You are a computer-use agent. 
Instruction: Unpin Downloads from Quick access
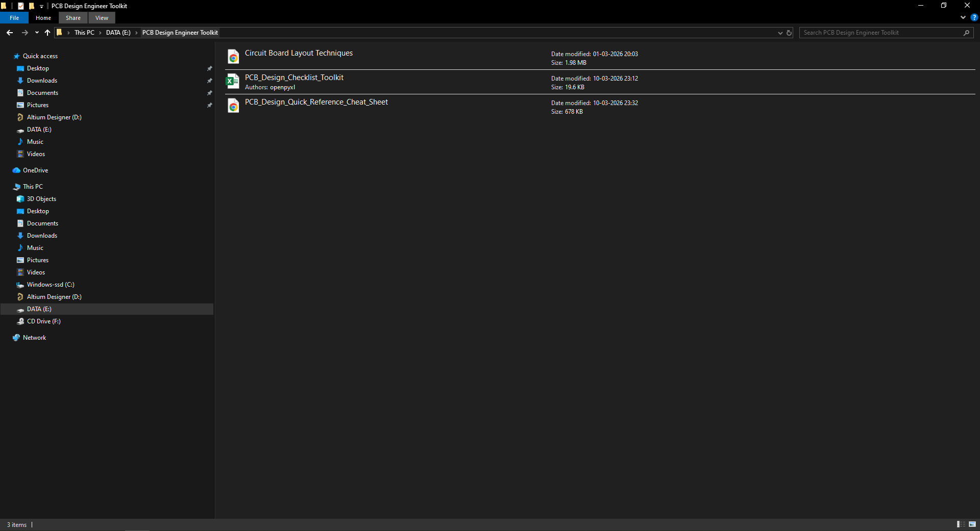(210, 81)
